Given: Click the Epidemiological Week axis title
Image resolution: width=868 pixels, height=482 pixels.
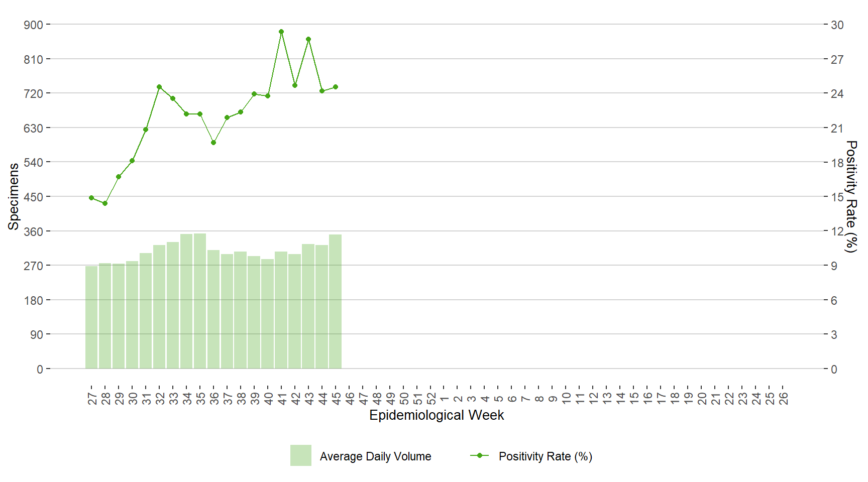Looking at the screenshot, I should (x=437, y=415).
